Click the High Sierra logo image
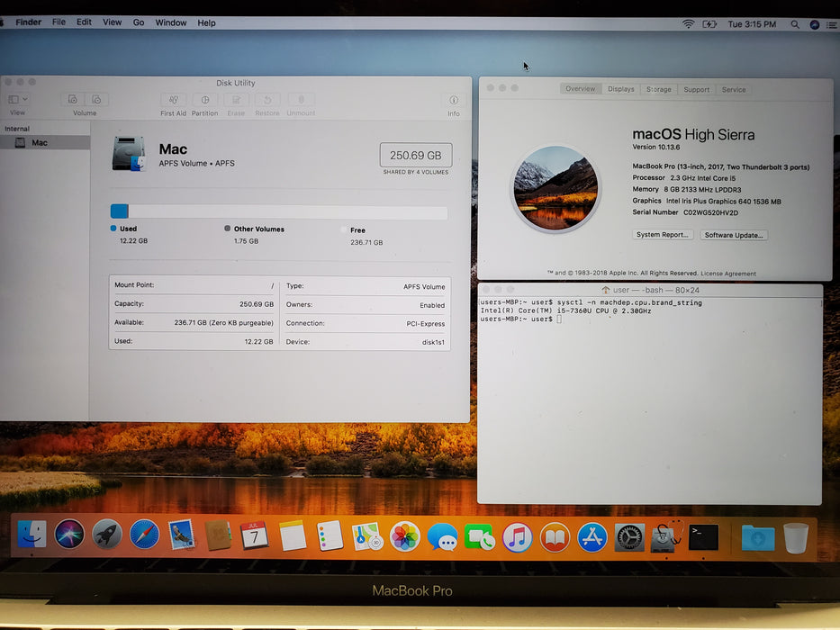840x630 pixels. click(x=556, y=189)
